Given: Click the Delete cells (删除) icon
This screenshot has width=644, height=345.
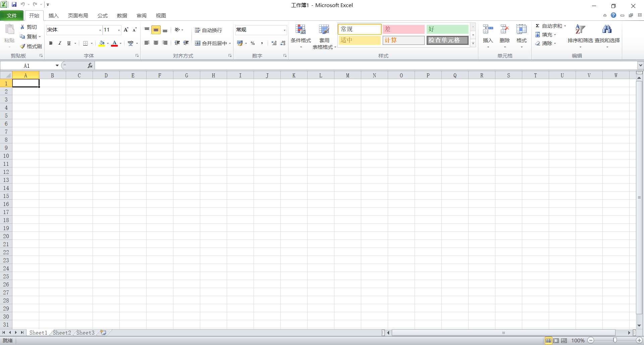Looking at the screenshot, I should click(x=504, y=29).
